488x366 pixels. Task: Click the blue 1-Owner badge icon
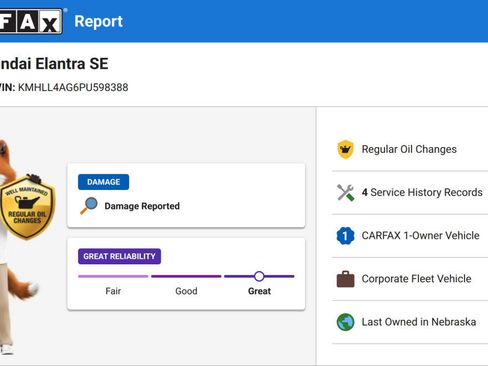pyautogui.click(x=345, y=236)
